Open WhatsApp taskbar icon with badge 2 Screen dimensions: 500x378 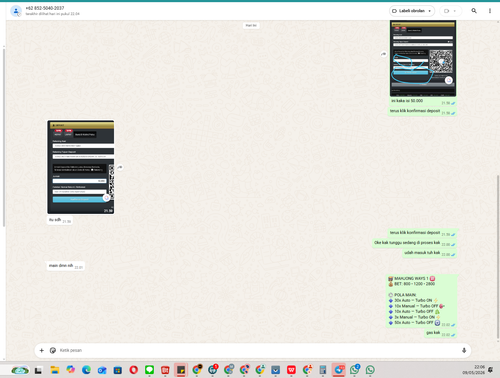pyautogui.click(x=354, y=370)
